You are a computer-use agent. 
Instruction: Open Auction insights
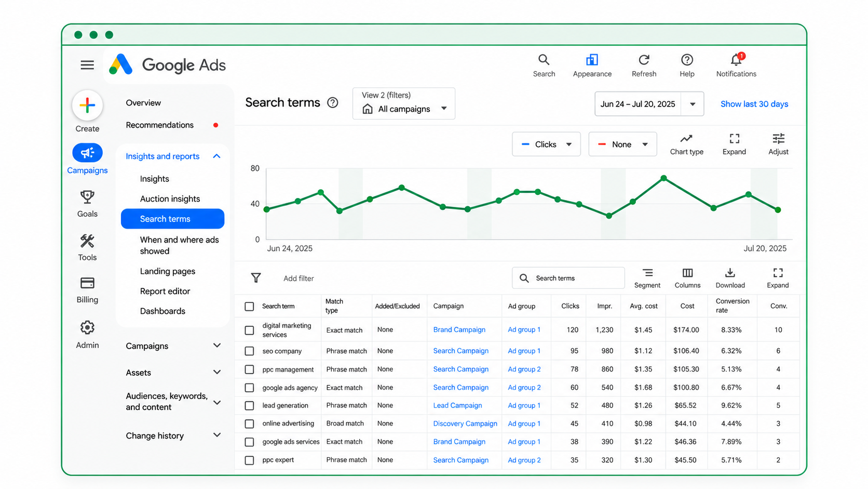pos(170,199)
